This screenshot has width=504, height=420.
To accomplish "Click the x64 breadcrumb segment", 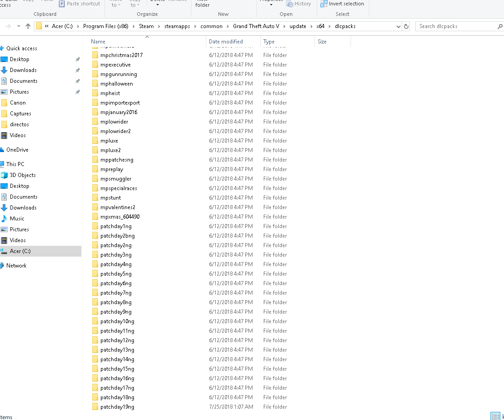I will 320,26.
